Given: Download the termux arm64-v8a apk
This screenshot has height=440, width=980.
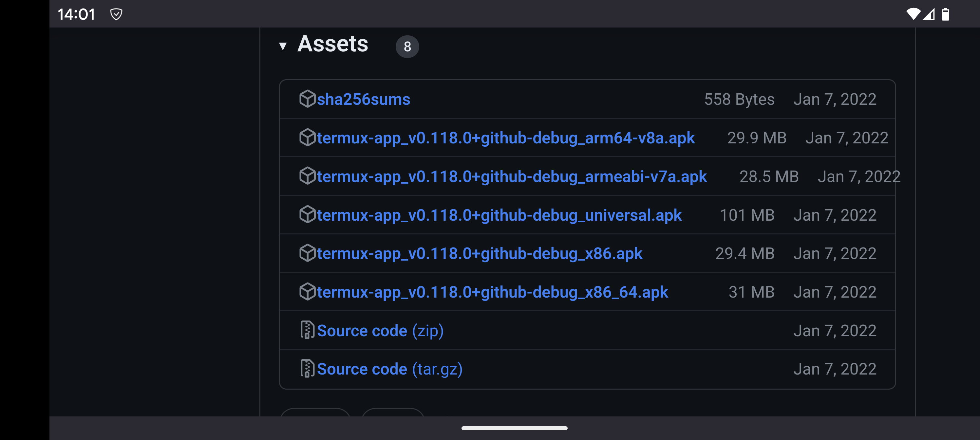Looking at the screenshot, I should [x=506, y=138].
